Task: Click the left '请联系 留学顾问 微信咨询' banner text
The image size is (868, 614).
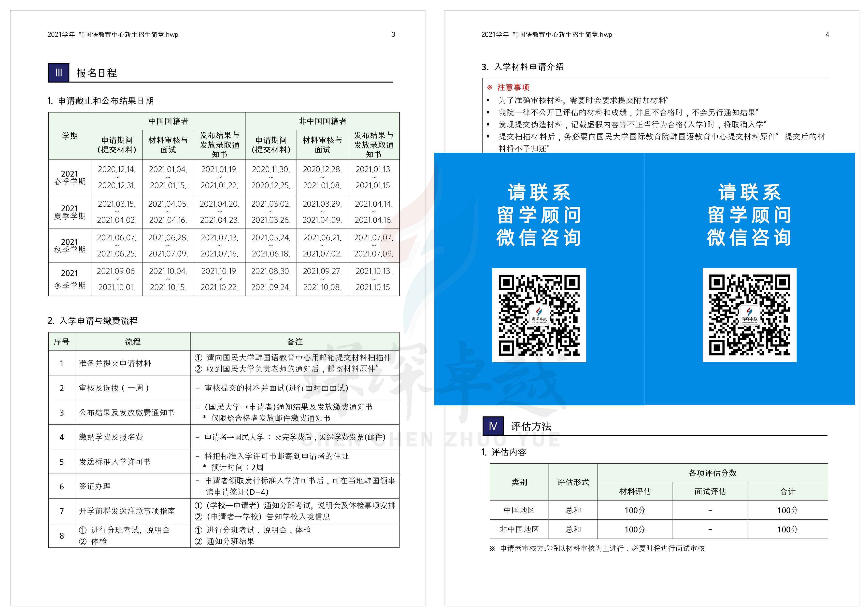Action: pyautogui.click(x=539, y=215)
